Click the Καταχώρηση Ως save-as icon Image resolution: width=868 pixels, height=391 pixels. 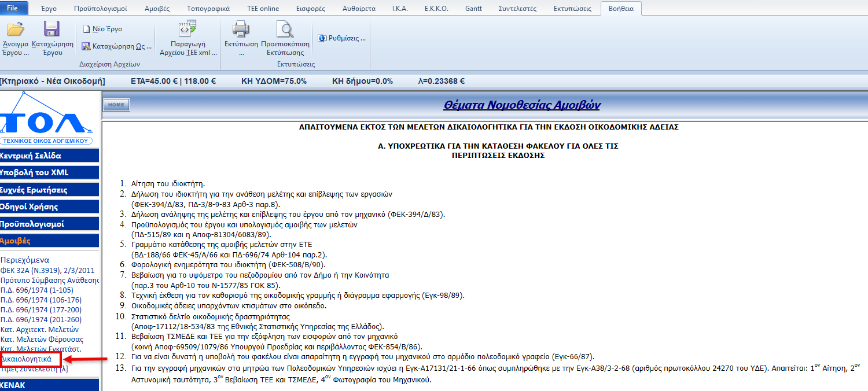tap(87, 47)
